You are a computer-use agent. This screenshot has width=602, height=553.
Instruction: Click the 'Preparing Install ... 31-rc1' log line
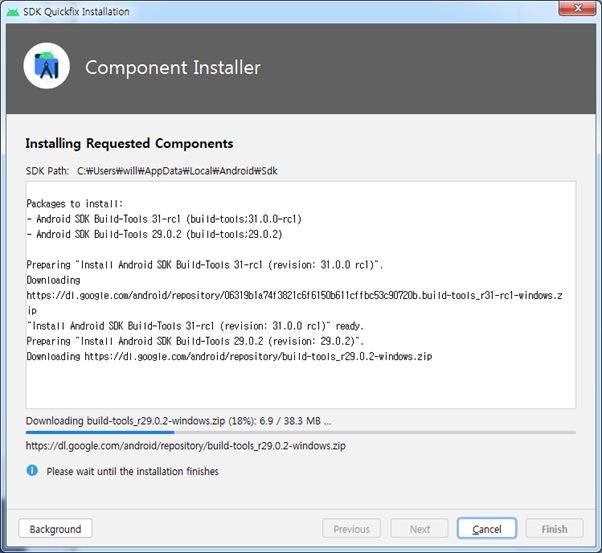point(205,265)
